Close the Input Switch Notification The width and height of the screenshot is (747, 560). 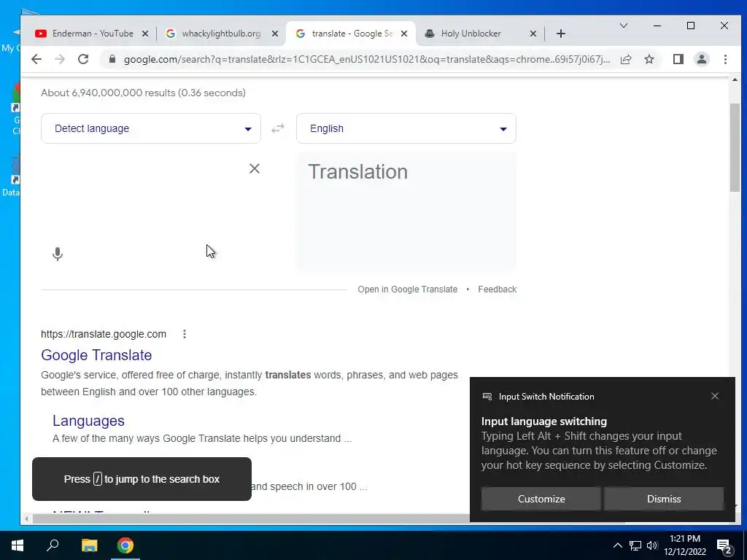click(715, 396)
